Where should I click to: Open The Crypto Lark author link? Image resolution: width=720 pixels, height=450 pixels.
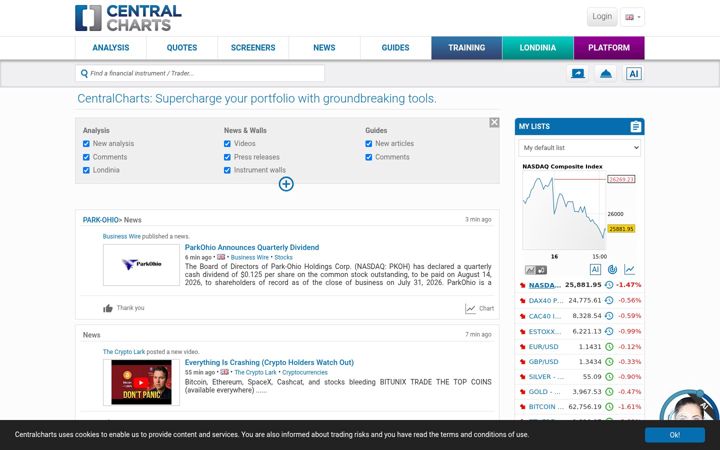point(124,352)
